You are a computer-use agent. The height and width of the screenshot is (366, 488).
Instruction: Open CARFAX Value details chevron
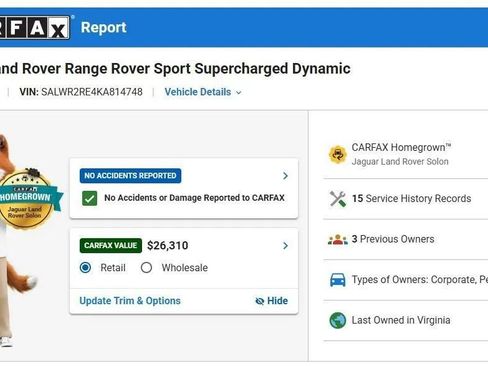point(285,246)
